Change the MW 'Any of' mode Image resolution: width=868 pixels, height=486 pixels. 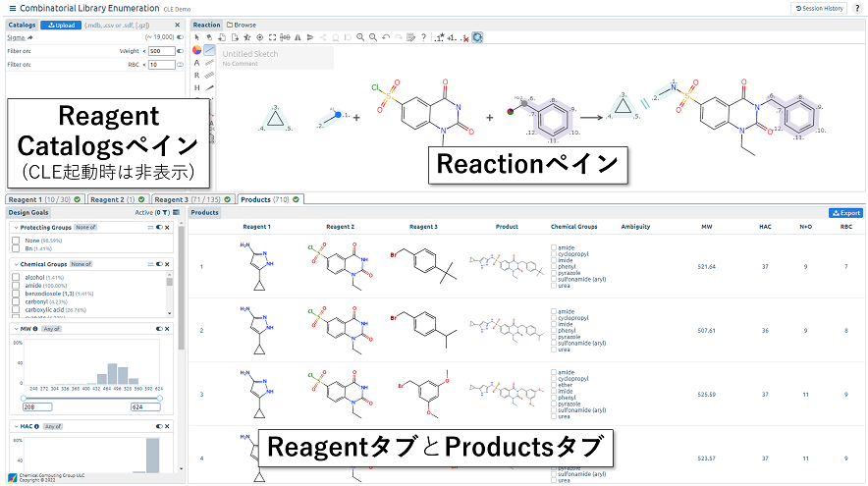click(x=51, y=329)
